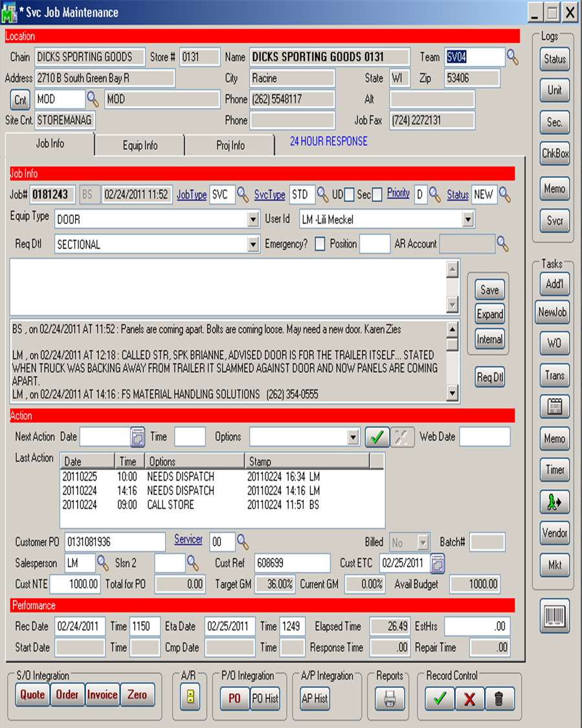The width and height of the screenshot is (582, 728).
Task: Click the Team lookup magnifier icon
Action: pyautogui.click(x=513, y=58)
